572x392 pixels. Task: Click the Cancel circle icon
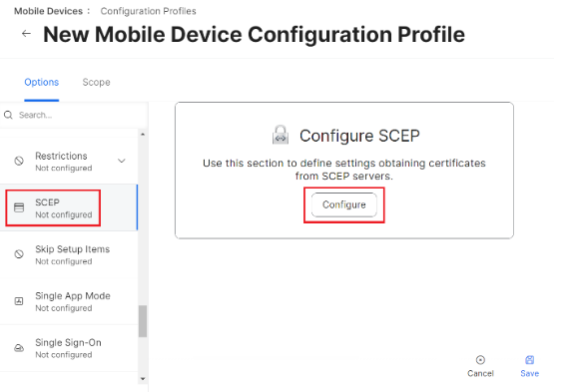(x=480, y=360)
